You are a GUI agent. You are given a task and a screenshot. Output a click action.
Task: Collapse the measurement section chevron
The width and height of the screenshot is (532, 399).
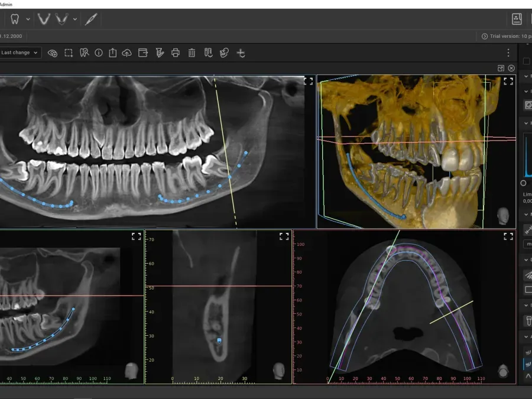(x=526, y=215)
